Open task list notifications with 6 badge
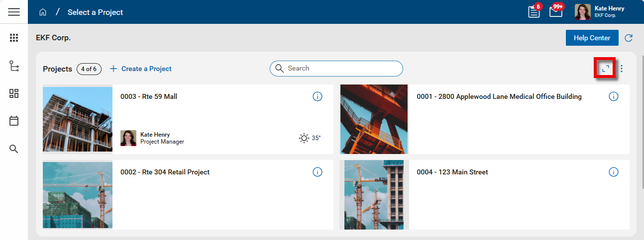Screen dimensions: 644x240 click(x=534, y=12)
